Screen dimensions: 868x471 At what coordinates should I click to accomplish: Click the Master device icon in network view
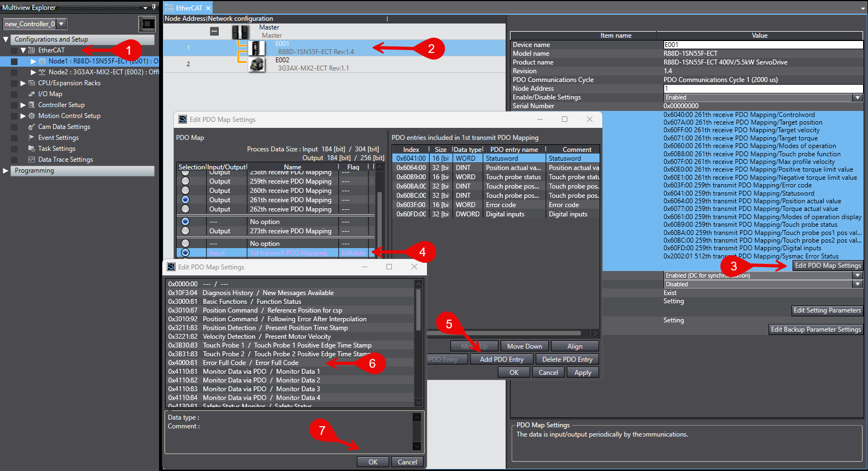(x=240, y=32)
